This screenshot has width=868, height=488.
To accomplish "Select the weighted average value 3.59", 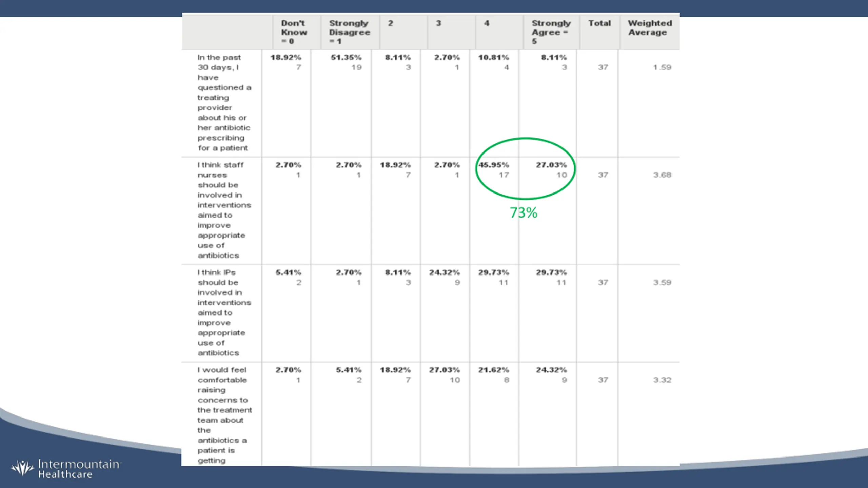I will pyautogui.click(x=662, y=282).
